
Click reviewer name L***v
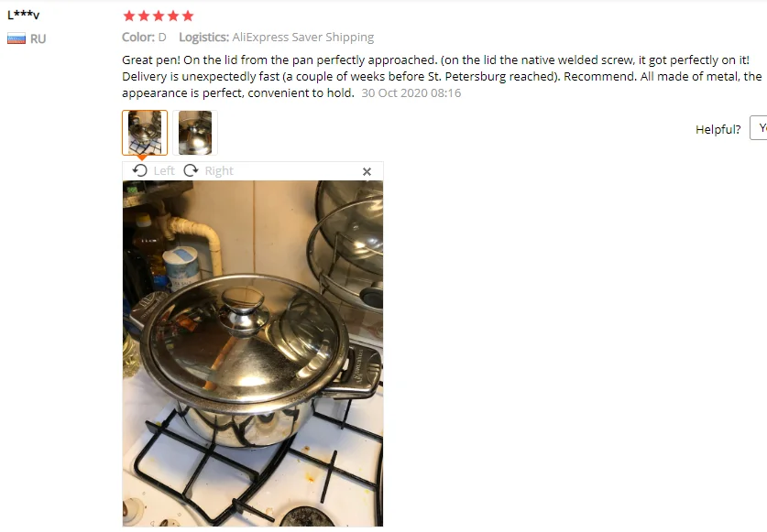tap(23, 15)
